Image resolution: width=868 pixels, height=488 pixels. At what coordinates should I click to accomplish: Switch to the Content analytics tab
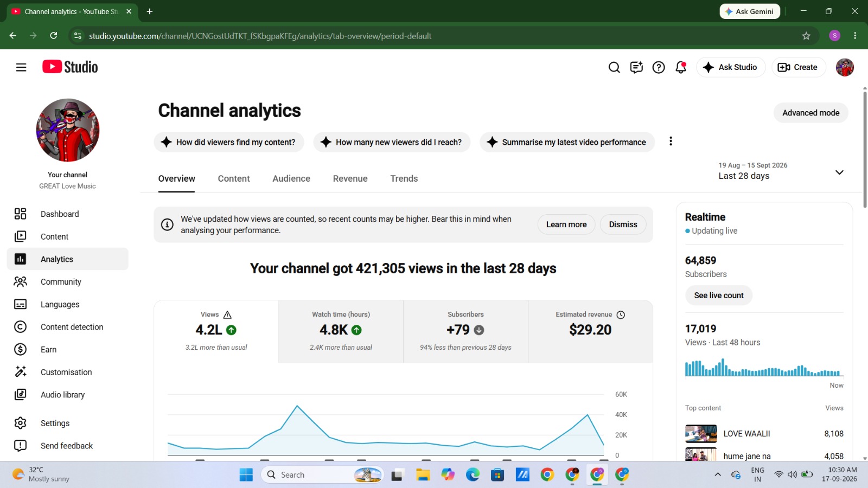(x=234, y=179)
